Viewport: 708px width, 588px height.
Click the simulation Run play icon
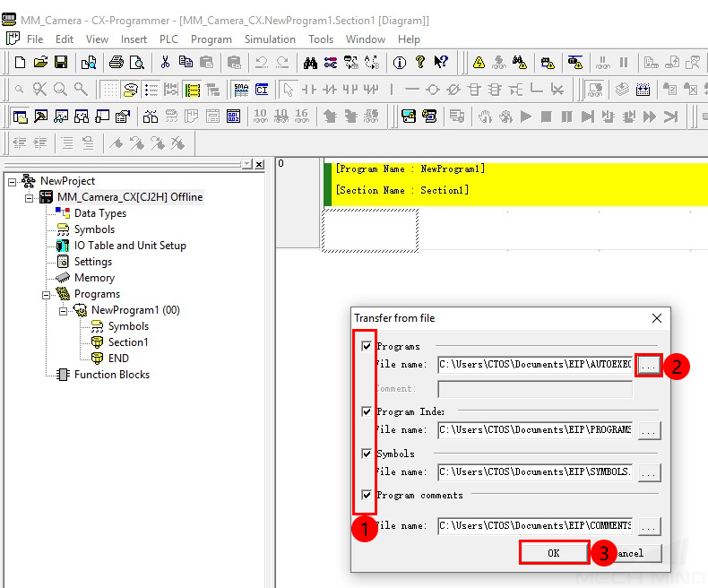point(525,117)
